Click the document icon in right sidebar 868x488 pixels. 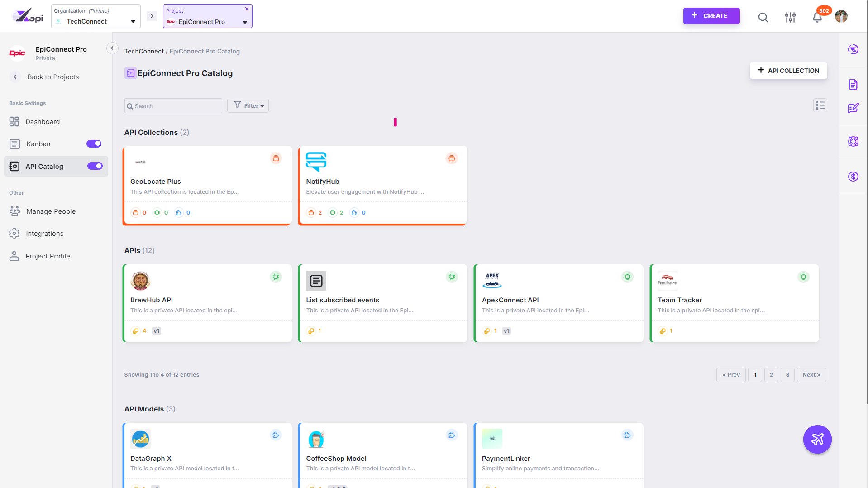(853, 85)
